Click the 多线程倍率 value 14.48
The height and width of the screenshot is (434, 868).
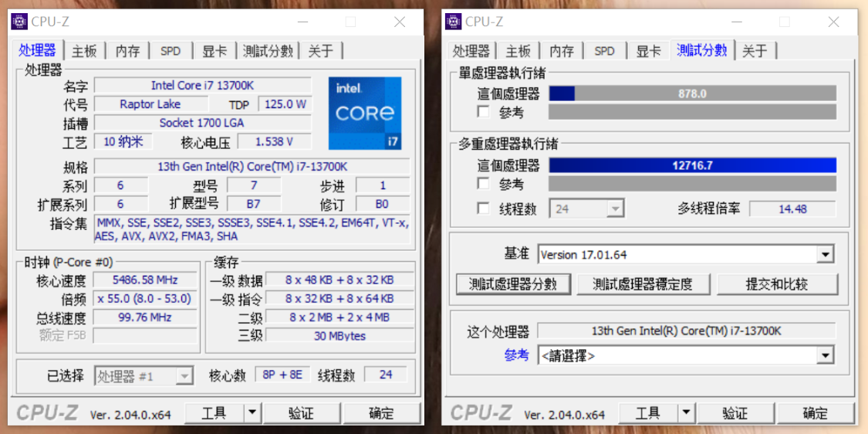[x=792, y=209]
